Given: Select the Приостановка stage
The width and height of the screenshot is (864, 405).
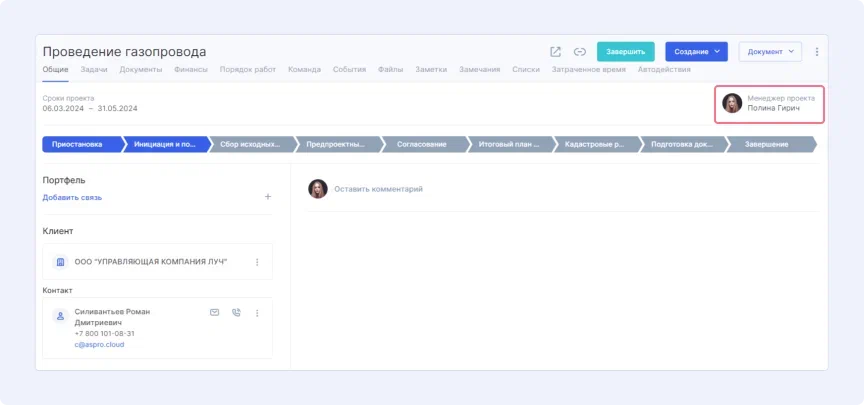Looking at the screenshot, I should click(x=78, y=144).
